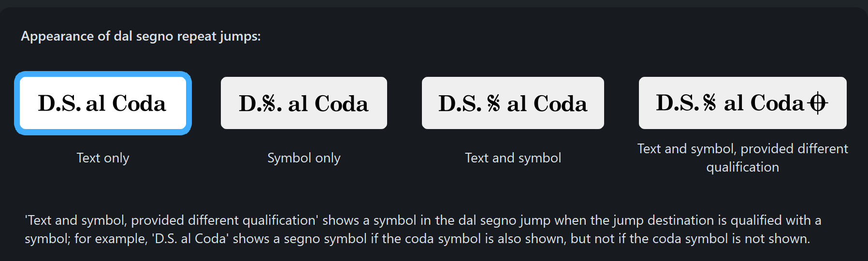Pick the tile showing both segno and coda symbols
The width and height of the screenshot is (868, 261).
(x=743, y=103)
